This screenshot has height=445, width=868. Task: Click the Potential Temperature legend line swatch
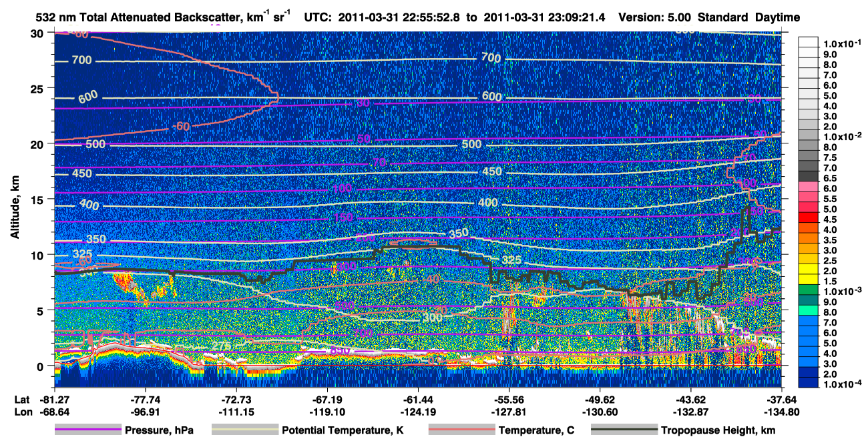click(x=244, y=430)
